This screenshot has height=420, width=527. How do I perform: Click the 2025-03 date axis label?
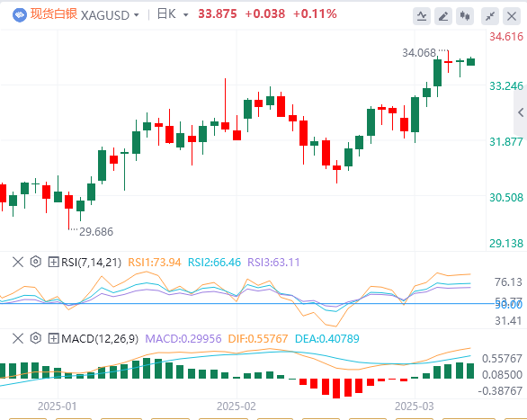(x=414, y=407)
